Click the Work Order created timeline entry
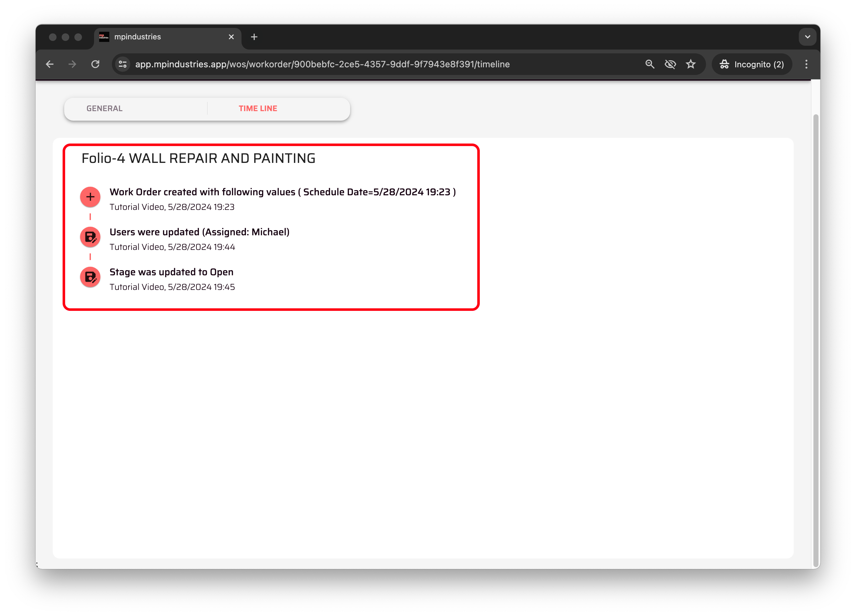 (x=282, y=192)
